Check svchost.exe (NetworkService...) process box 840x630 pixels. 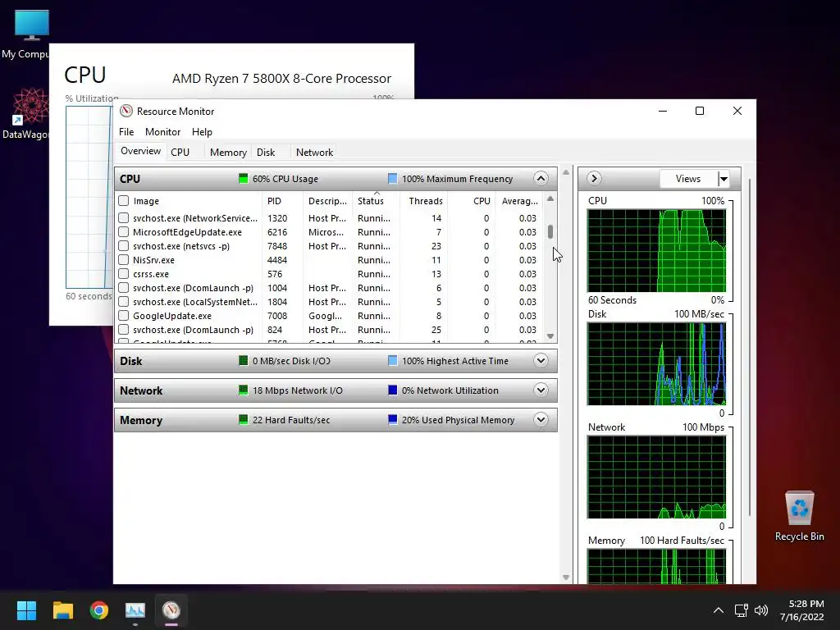tap(124, 218)
